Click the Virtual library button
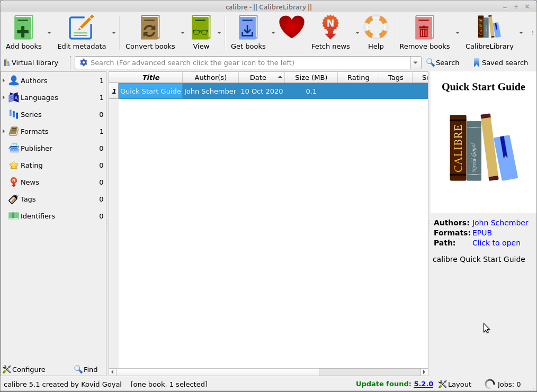This screenshot has height=392, width=537. [x=31, y=62]
